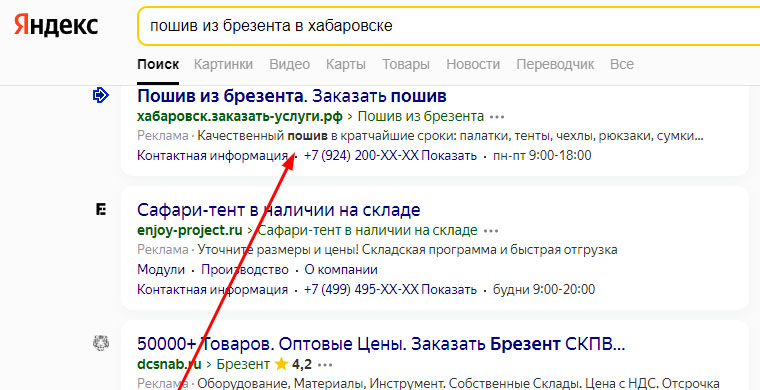760x390 pixels.
Task: Open the dcsnab tiger favicon icon
Action: point(101,343)
